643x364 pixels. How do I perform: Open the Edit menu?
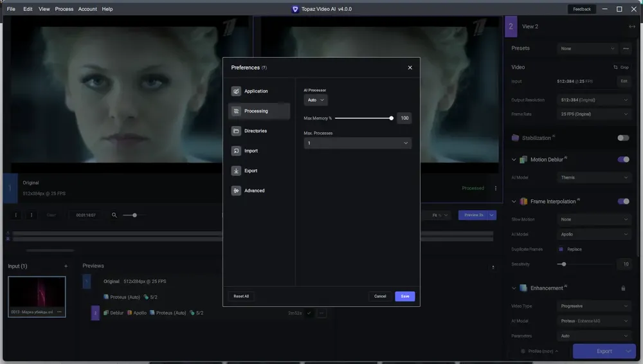point(28,9)
